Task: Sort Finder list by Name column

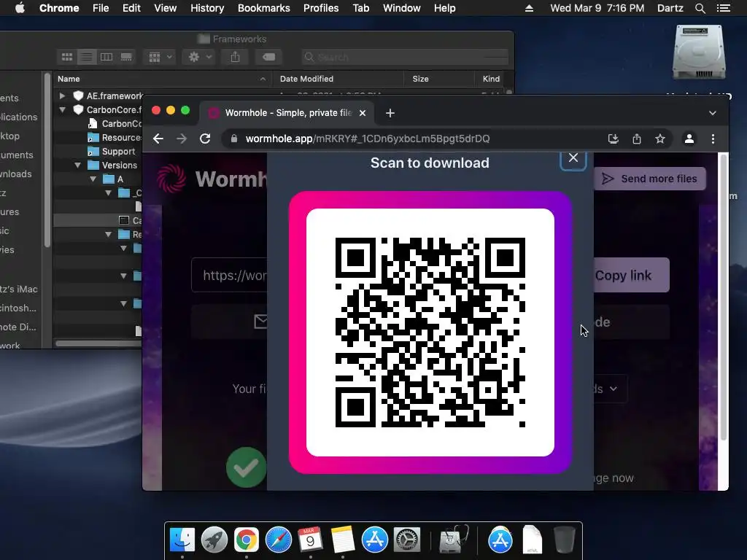Action: [x=162, y=79]
